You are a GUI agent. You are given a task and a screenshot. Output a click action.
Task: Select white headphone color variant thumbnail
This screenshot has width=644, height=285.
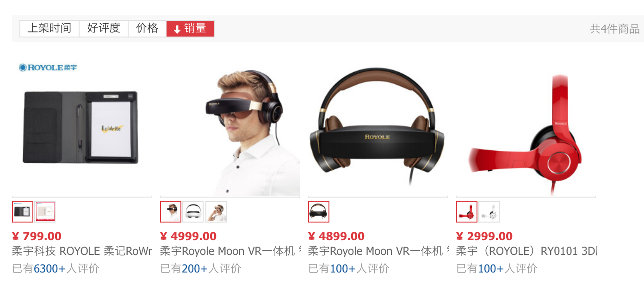(x=489, y=212)
